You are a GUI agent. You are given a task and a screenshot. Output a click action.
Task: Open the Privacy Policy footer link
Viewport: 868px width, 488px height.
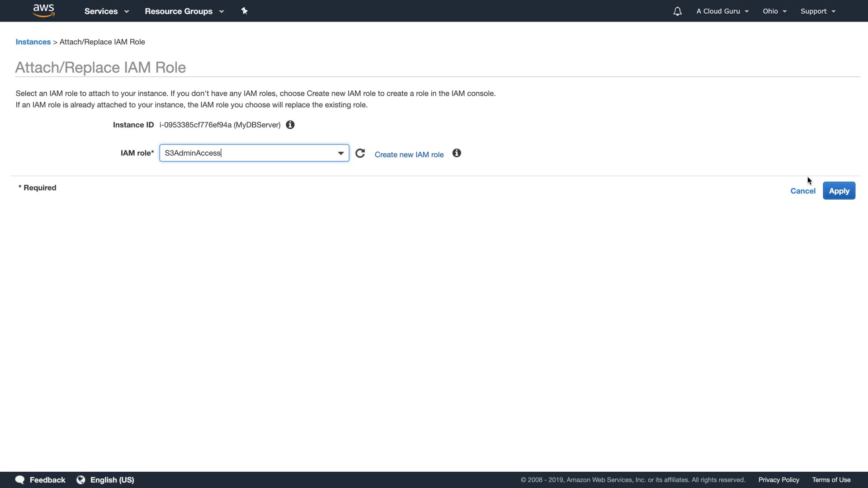[x=778, y=479]
